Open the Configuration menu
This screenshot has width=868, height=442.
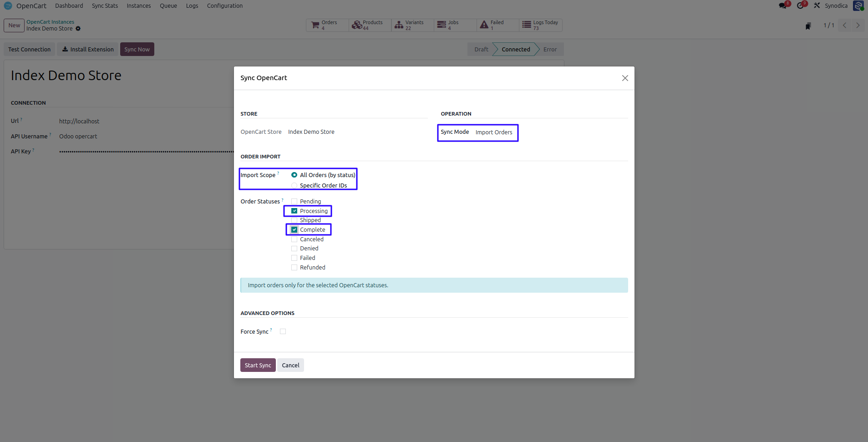[x=225, y=6]
